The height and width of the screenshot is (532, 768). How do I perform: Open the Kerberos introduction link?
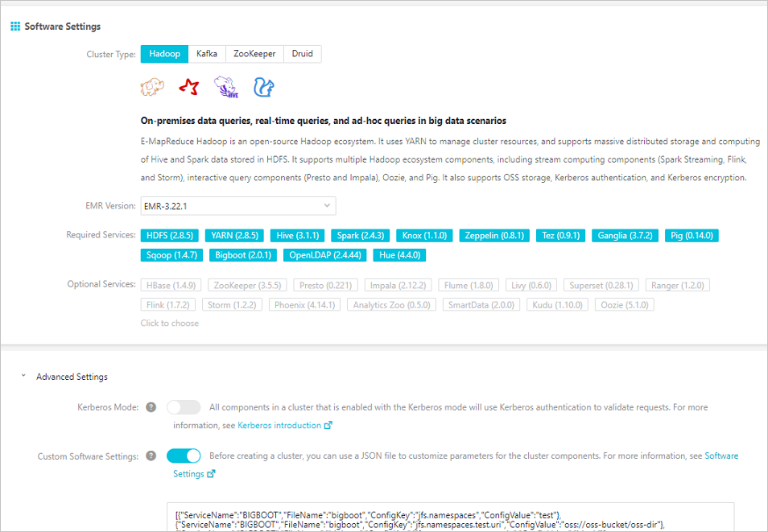[279, 425]
